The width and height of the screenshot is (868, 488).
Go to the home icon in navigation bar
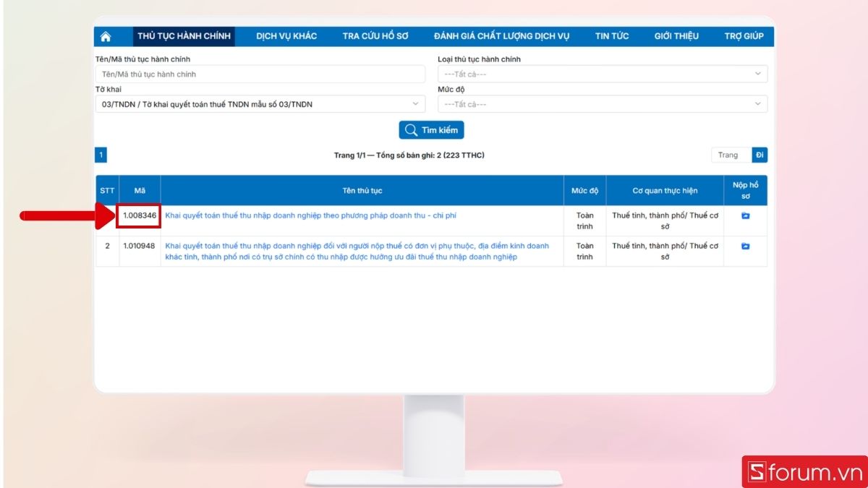[x=106, y=36]
